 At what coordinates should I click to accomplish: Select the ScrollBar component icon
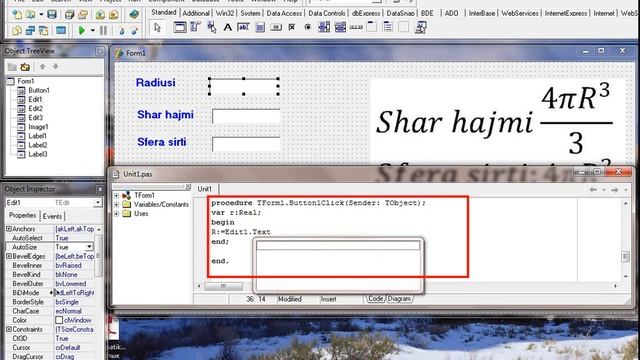[356, 28]
